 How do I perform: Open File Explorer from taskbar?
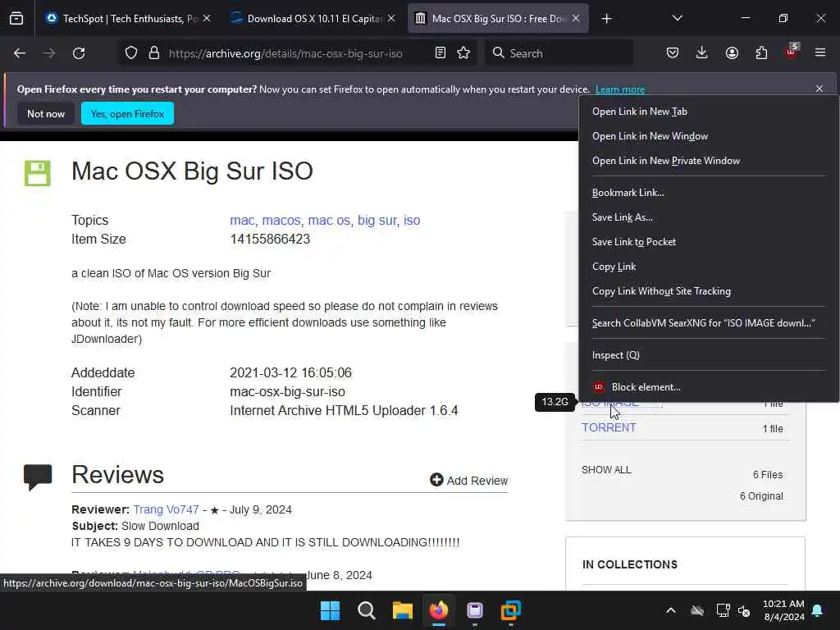coord(402,610)
